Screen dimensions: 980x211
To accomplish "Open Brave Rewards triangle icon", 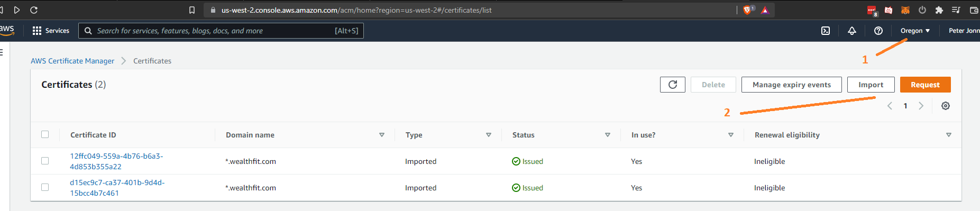I will [x=765, y=10].
